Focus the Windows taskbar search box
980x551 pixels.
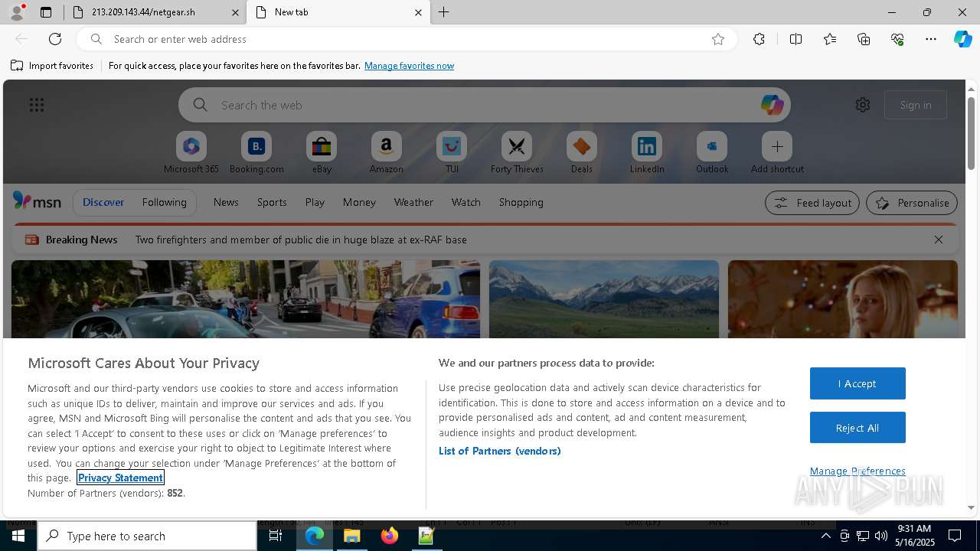(147, 536)
